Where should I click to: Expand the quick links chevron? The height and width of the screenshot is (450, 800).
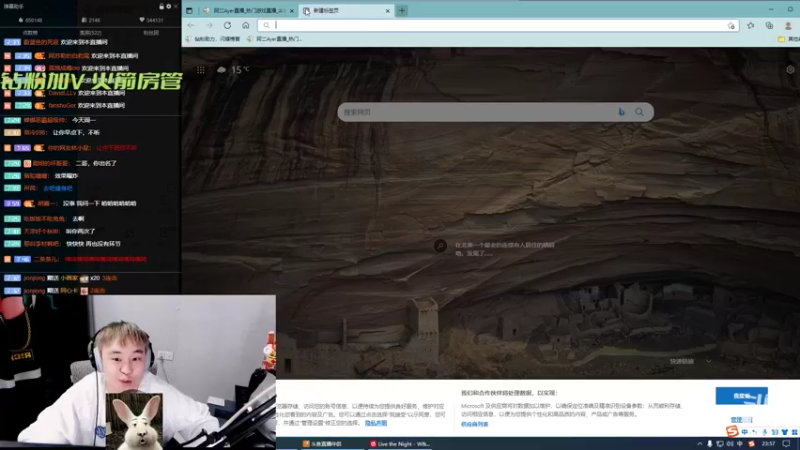point(709,361)
